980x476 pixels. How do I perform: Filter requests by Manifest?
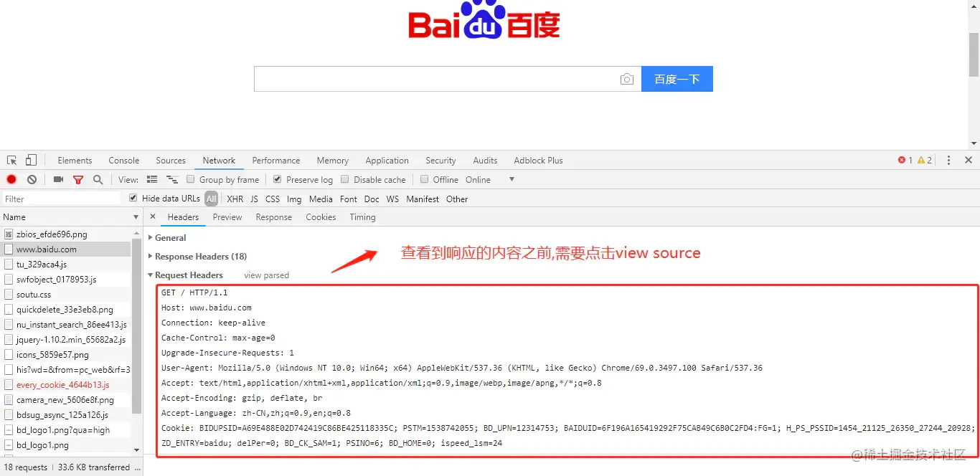point(423,199)
